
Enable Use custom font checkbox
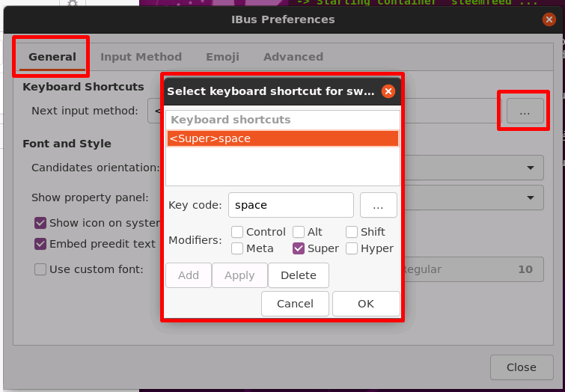tap(40, 269)
